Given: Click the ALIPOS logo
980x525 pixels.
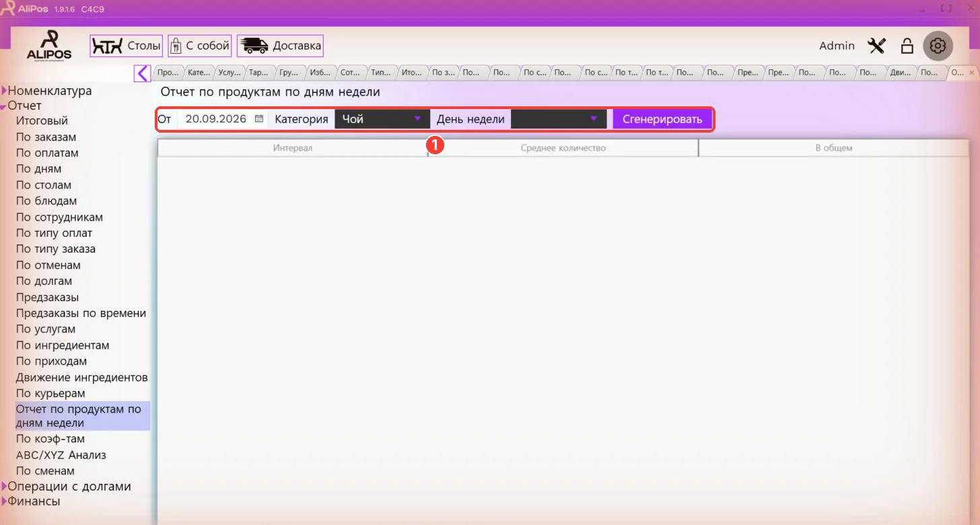Looking at the screenshot, I should (49, 45).
